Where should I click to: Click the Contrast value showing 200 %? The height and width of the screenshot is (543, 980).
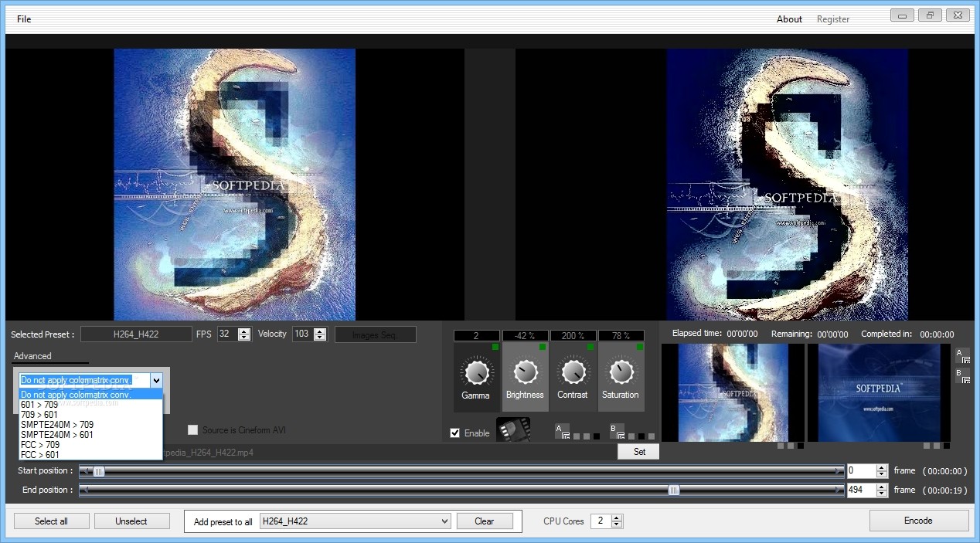click(x=573, y=336)
